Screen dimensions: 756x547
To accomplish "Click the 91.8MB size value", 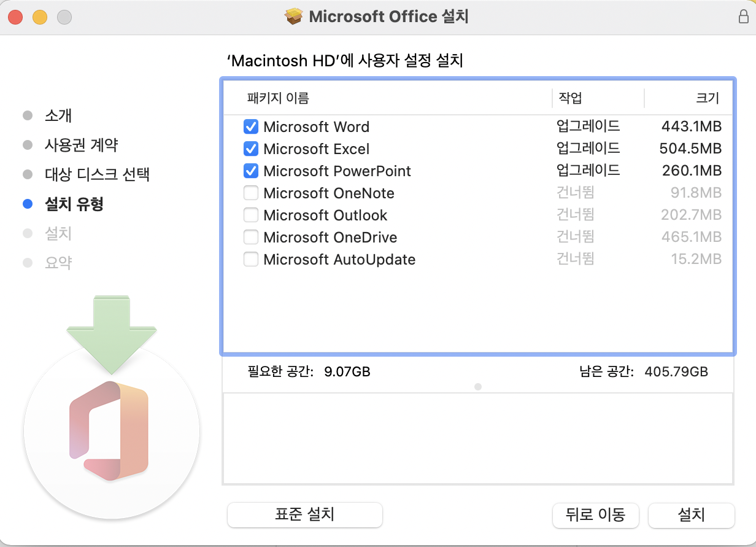I will pos(696,193).
